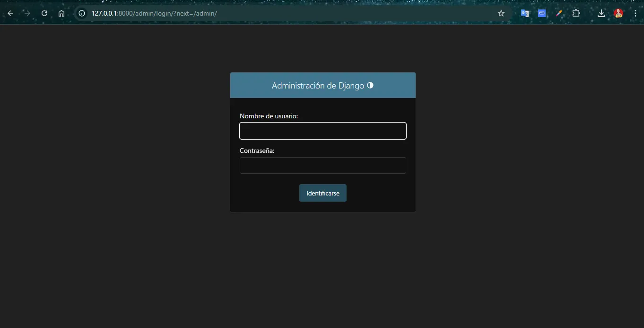Image resolution: width=644 pixels, height=328 pixels.
Task: Activate the color picker eyedropper extension
Action: click(x=559, y=13)
